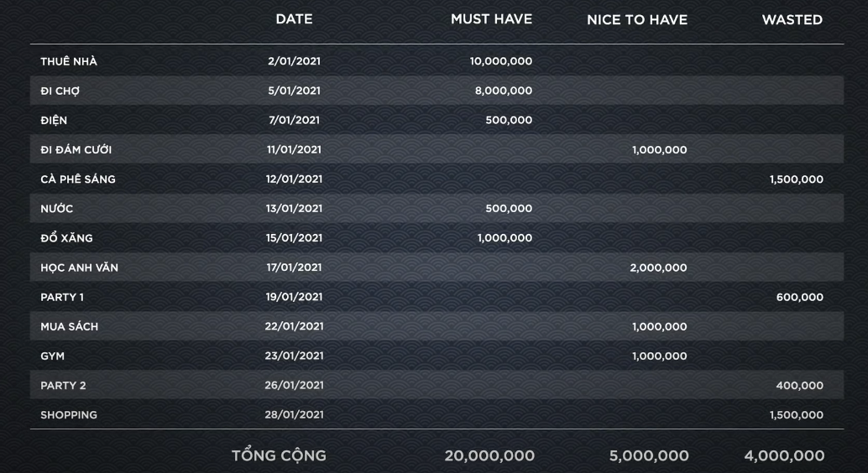This screenshot has width=868, height=473.
Task: Select the must-have total 20,000,000
Action: pyautogui.click(x=489, y=456)
